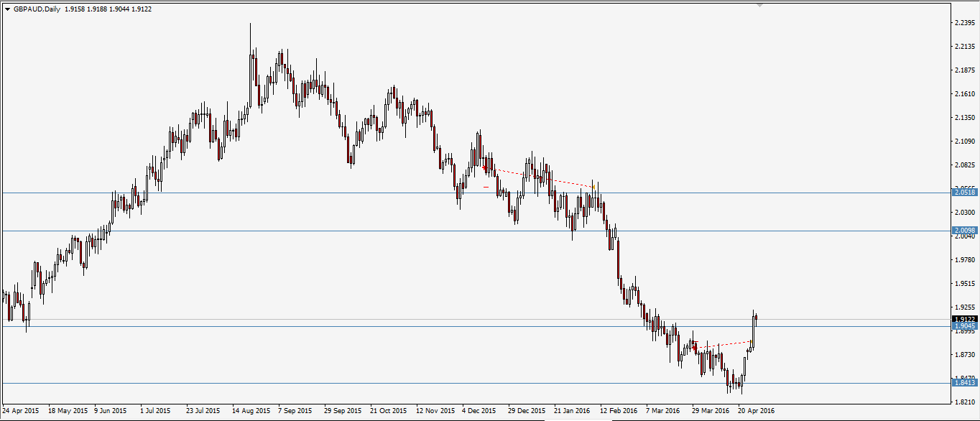
Task: Open the dropdown arrow beside GBPAUD,Daily
Action: [x=7, y=9]
